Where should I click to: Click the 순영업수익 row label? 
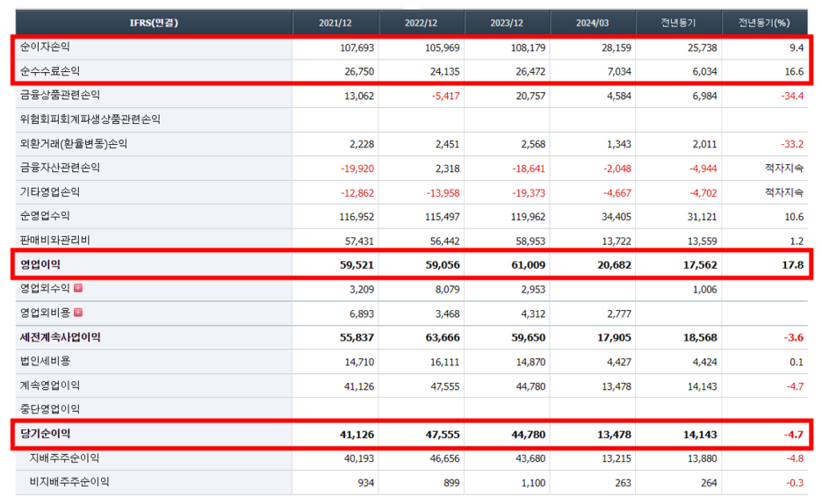[x=45, y=216]
